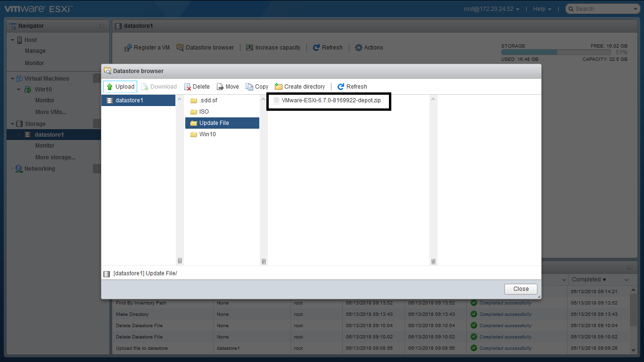This screenshot has width=644, height=362.
Task: Collapse the Host tree section
Action: pyautogui.click(x=12, y=40)
